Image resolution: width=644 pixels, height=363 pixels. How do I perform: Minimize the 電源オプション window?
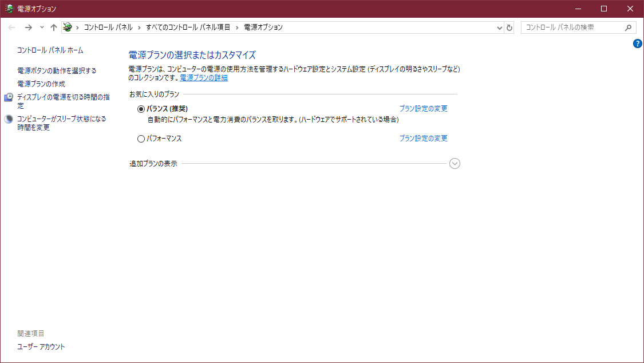pos(578,9)
